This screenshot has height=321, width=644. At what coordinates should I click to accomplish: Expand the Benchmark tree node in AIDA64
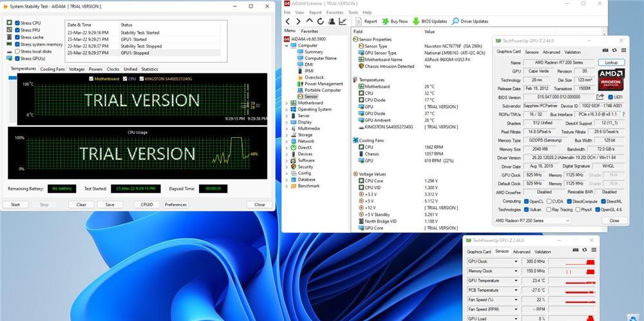287,186
